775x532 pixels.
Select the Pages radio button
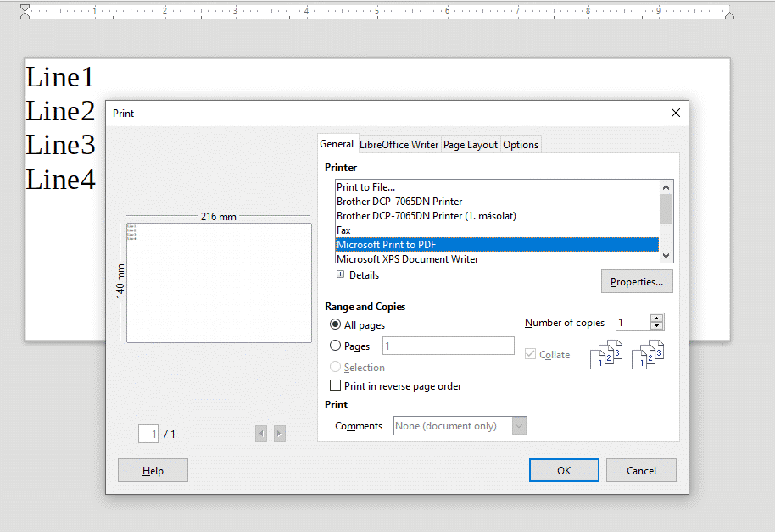click(x=335, y=346)
